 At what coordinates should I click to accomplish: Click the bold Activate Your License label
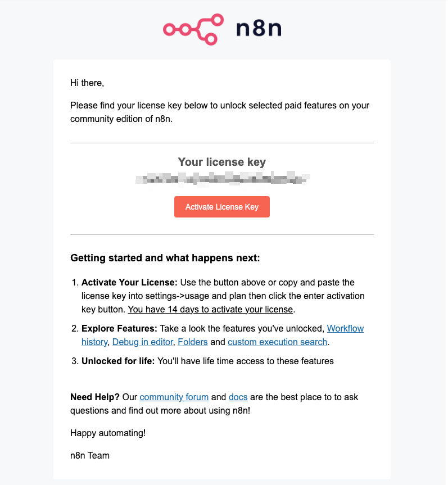click(x=129, y=282)
